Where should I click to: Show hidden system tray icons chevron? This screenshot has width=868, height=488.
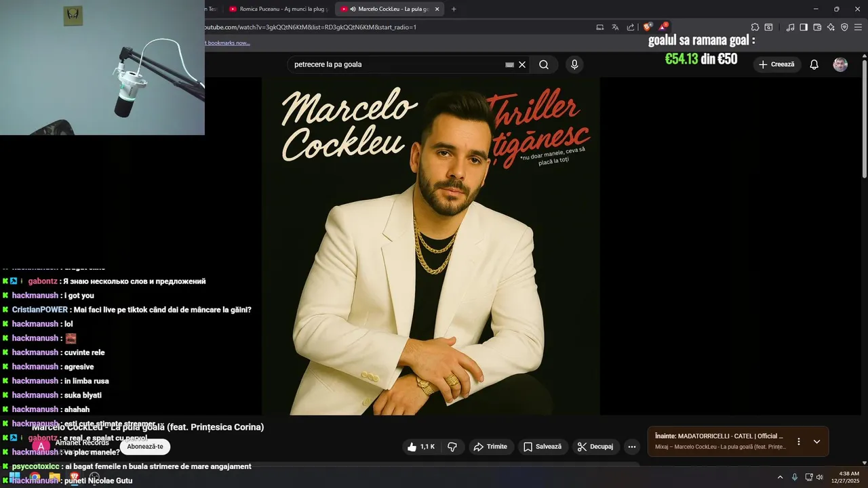tap(780, 477)
